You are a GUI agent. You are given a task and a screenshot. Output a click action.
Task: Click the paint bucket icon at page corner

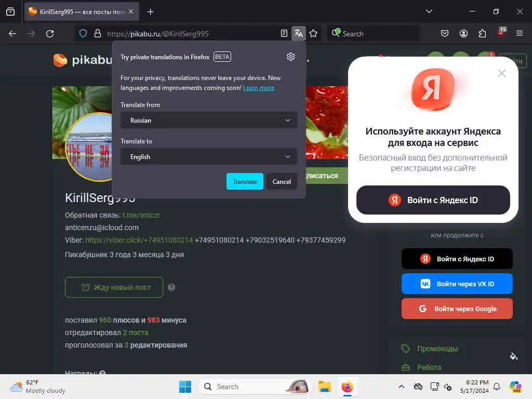click(513, 356)
